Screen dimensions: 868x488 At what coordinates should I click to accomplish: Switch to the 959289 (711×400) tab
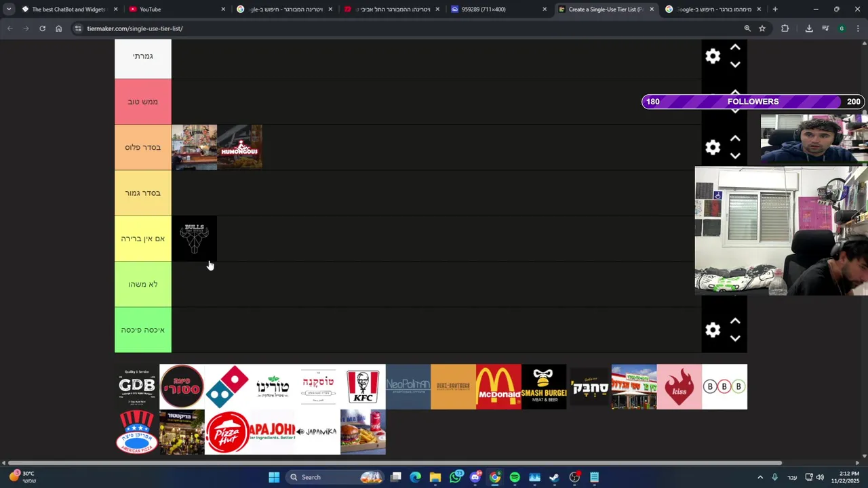coord(498,9)
